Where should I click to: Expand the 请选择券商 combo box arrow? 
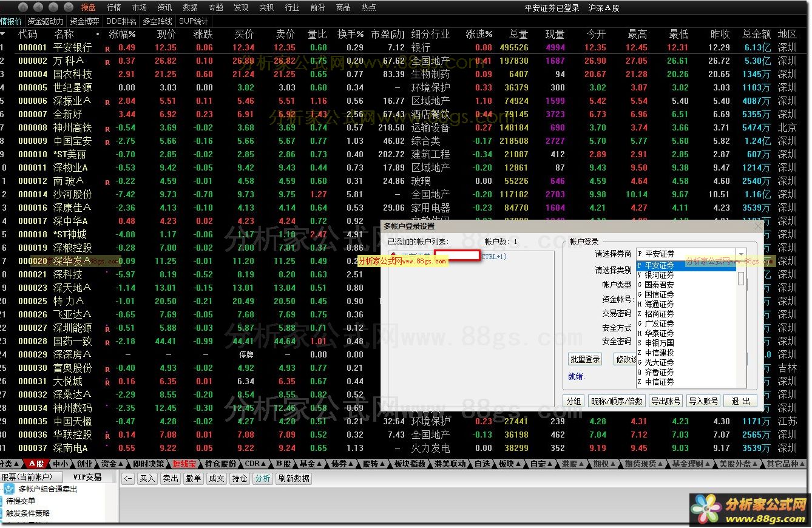[740, 254]
